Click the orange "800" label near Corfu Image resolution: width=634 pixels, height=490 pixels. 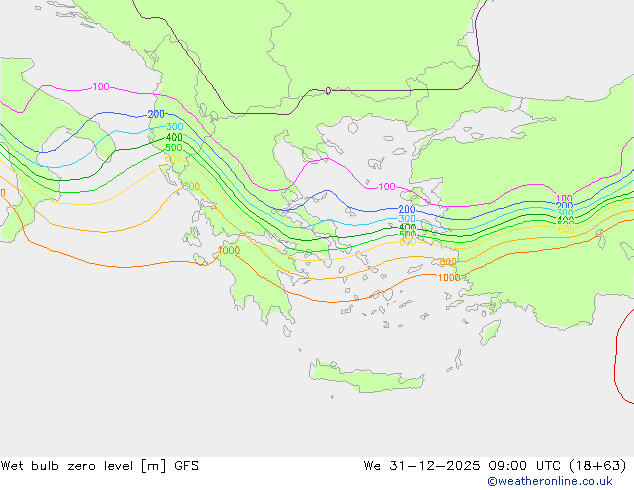(x=191, y=186)
